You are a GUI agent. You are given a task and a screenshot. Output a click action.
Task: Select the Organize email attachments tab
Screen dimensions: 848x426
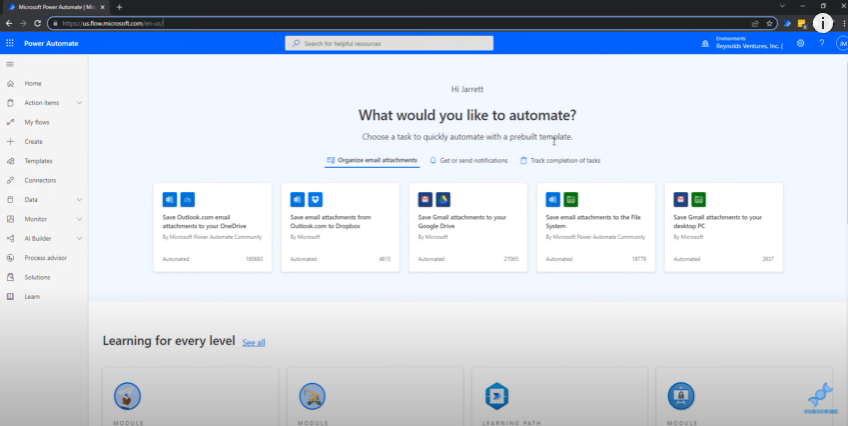click(372, 161)
